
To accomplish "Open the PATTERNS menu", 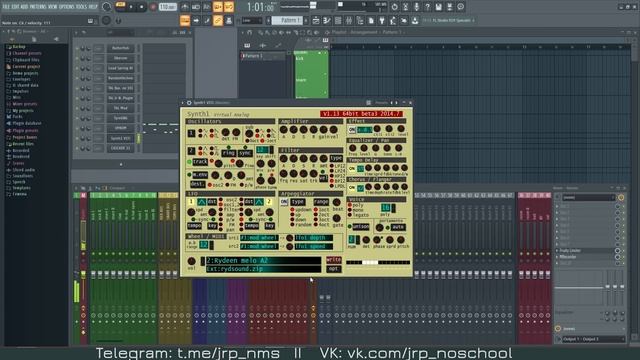I will (38, 7).
